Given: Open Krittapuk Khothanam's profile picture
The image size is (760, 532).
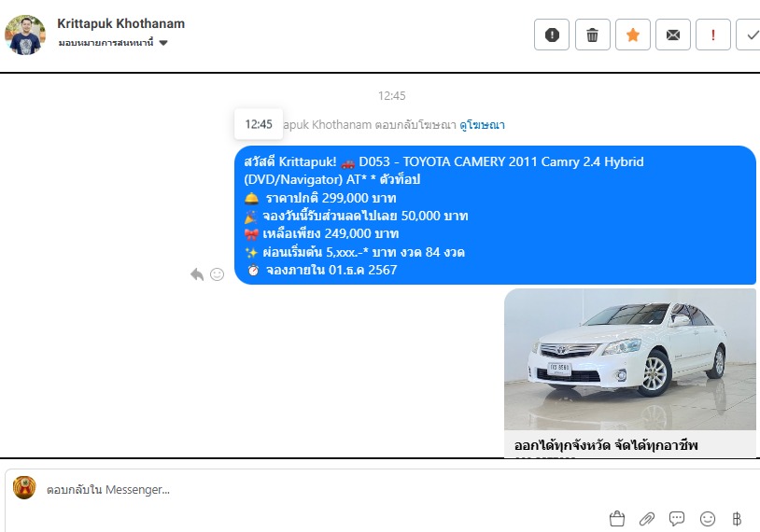Looking at the screenshot, I should (25, 35).
